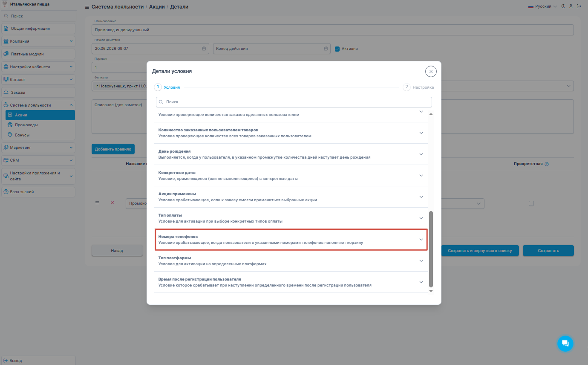Click the Порядок field with value 1
Viewport: 588px width, 365px height.
(119, 67)
